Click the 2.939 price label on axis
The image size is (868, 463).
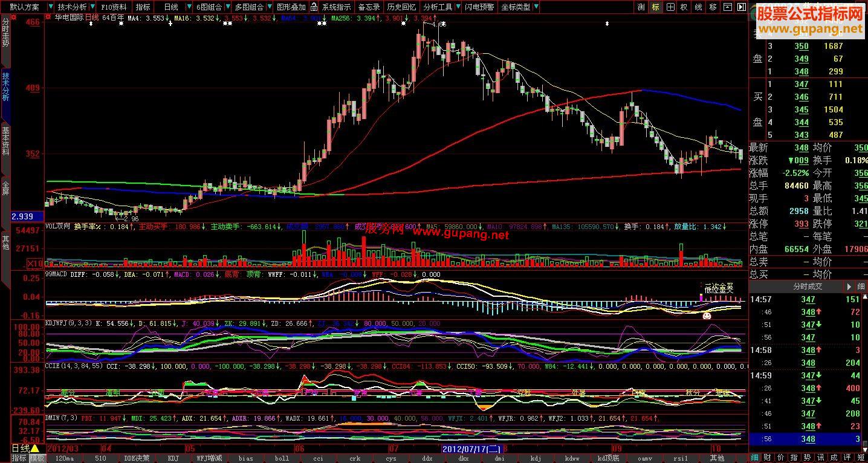coord(28,216)
